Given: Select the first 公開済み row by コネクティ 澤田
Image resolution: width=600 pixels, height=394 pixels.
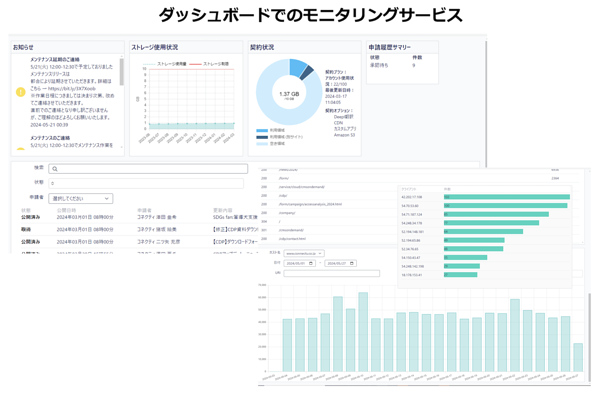Looking at the screenshot, I should [x=140, y=217].
